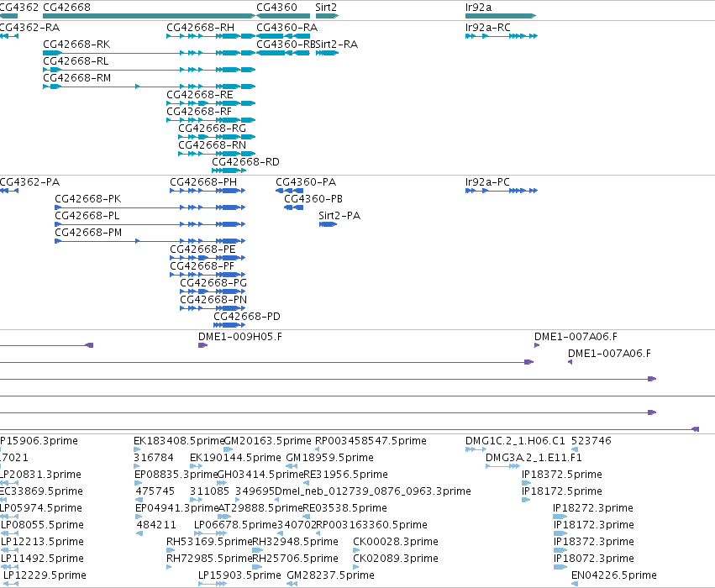
Task: Open EST IP18372.5prime
Action: coord(562,475)
